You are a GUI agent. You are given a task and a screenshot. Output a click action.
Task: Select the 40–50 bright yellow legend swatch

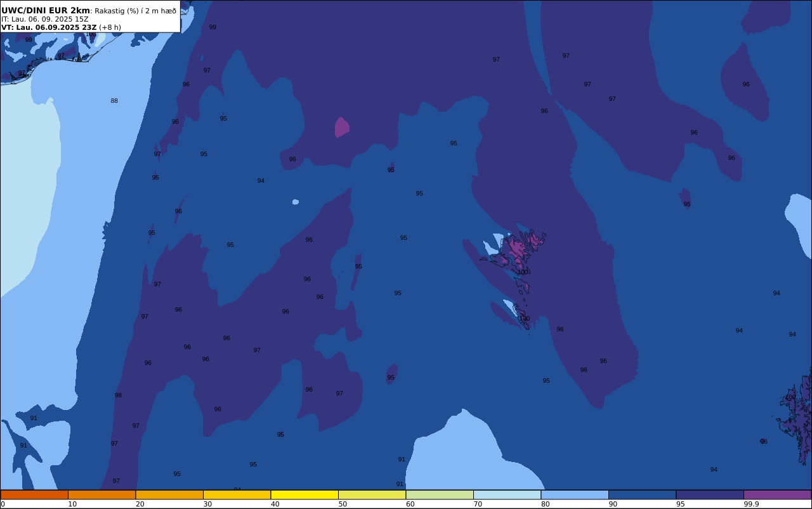[x=304, y=494]
